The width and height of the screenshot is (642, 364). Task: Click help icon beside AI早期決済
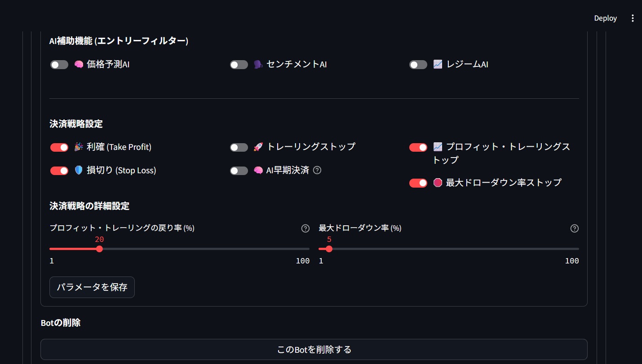click(317, 170)
